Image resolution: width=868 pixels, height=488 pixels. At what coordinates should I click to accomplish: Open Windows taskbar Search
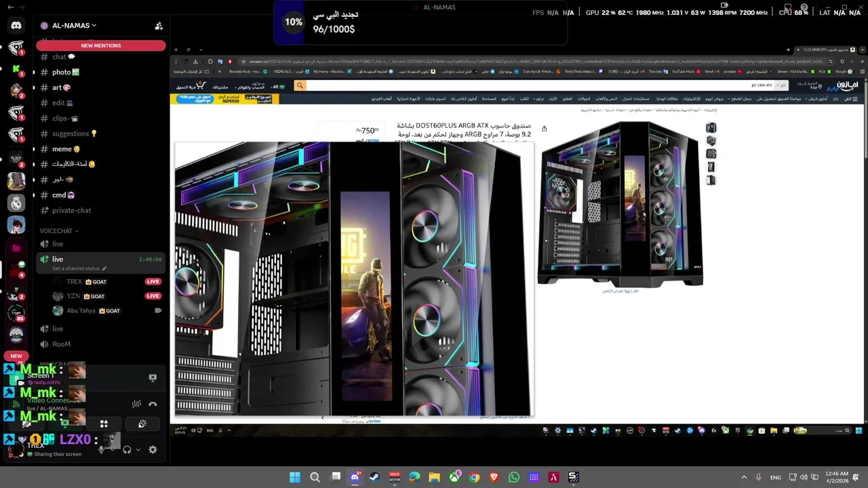tap(315, 477)
